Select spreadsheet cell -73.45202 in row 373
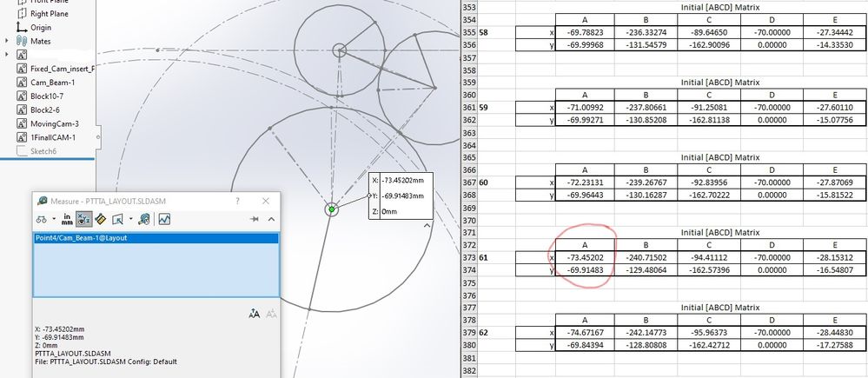Image resolution: width=868 pixels, height=378 pixels. 585,257
